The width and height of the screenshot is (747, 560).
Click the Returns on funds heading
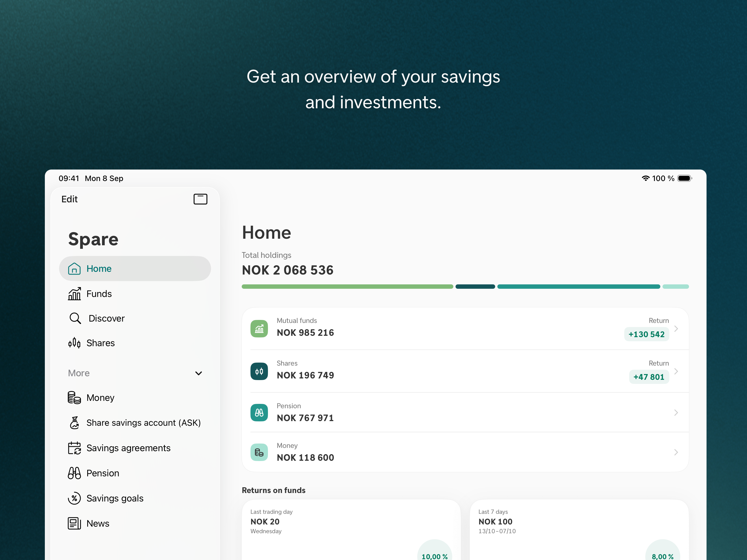273,490
